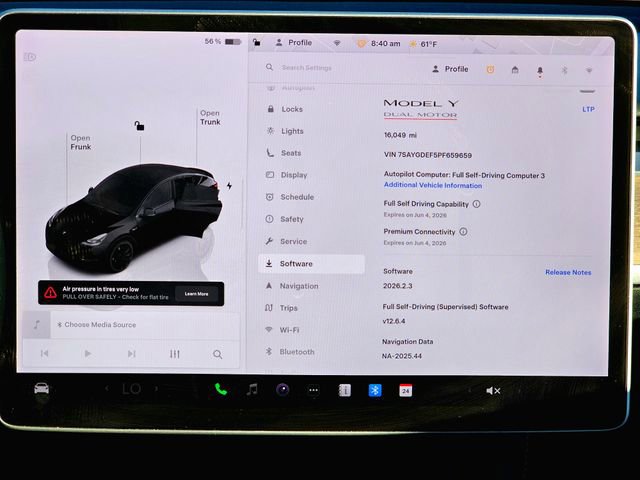
Task: Click the Search Settings field
Action: tap(306, 68)
